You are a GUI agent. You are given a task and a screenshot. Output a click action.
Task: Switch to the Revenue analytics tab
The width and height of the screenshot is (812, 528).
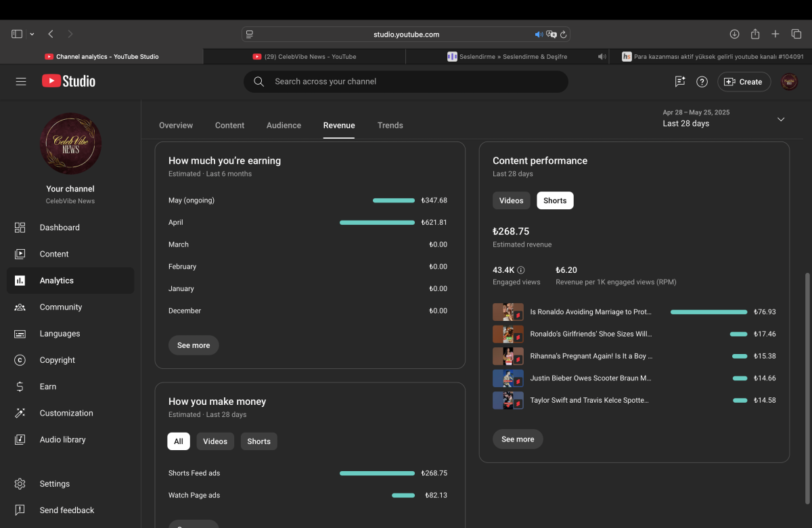pyautogui.click(x=339, y=125)
